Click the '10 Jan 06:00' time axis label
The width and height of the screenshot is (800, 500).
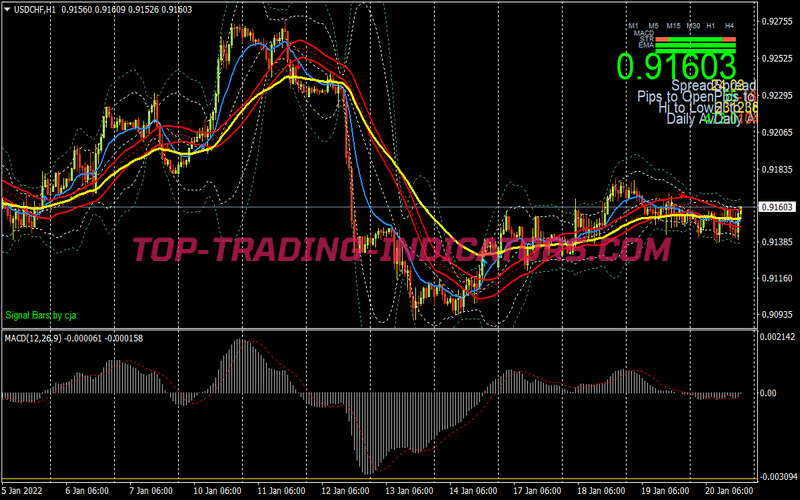(217, 491)
